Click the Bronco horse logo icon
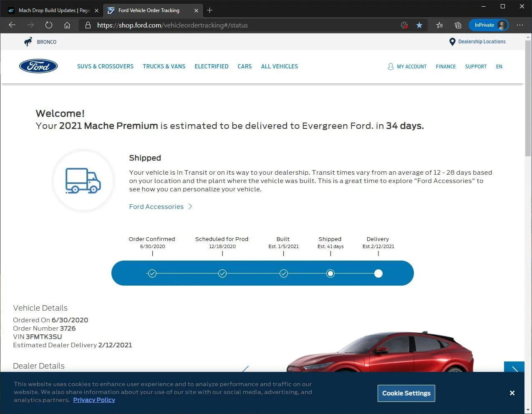 coord(28,42)
